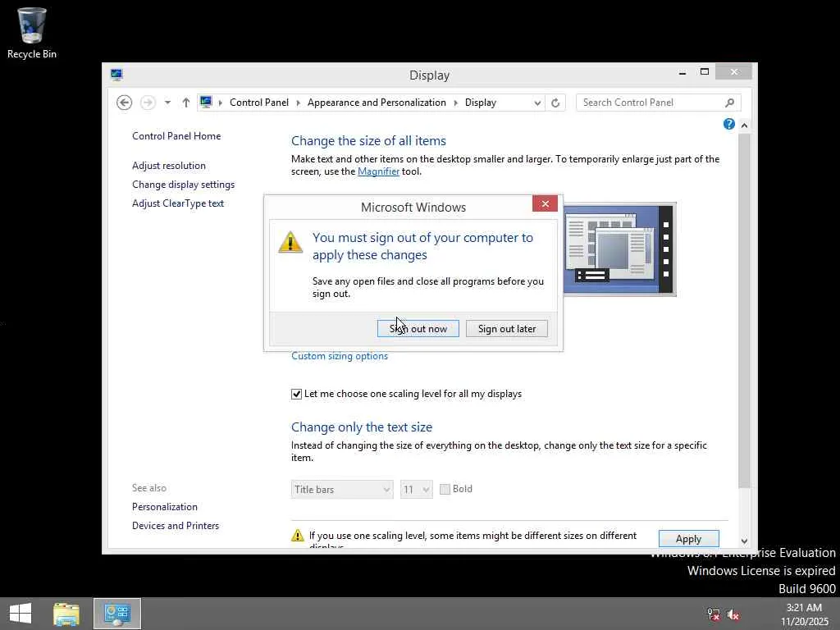Open the Personalization link
Image resolution: width=840 pixels, height=630 pixels.
pyautogui.click(x=164, y=507)
